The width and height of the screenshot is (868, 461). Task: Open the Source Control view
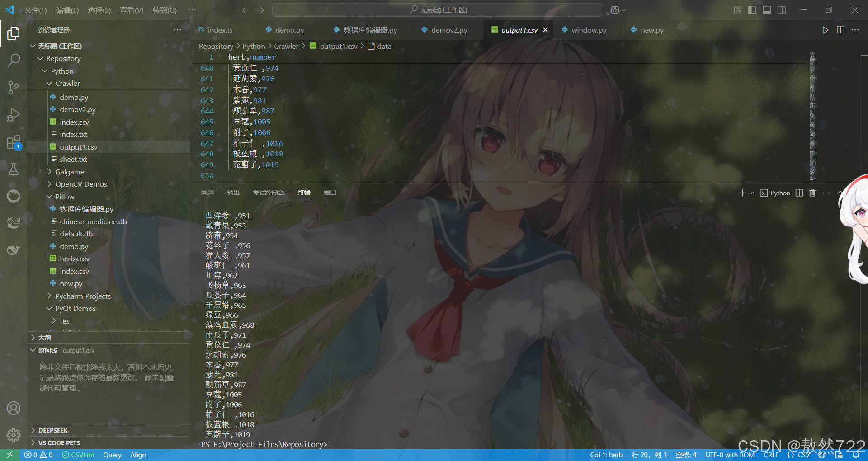pyautogui.click(x=14, y=87)
